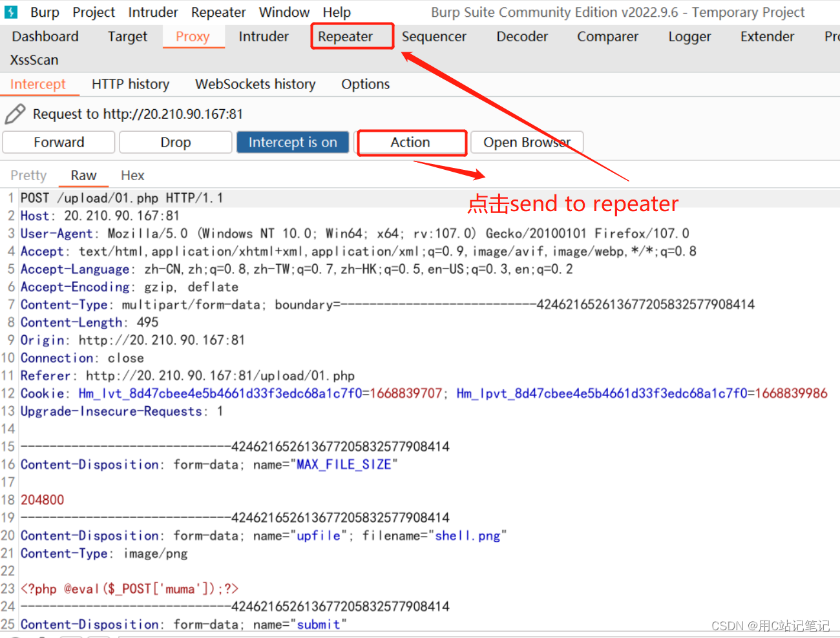Click the Accept header line with text/html

pos(359,251)
